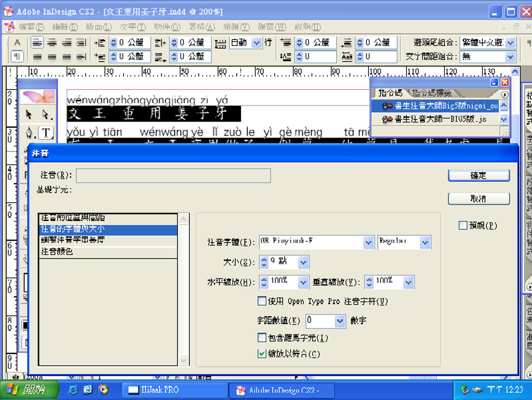Viewport: 532px width, 400px height.
Task: Click the 取消 button
Action: [x=479, y=198]
